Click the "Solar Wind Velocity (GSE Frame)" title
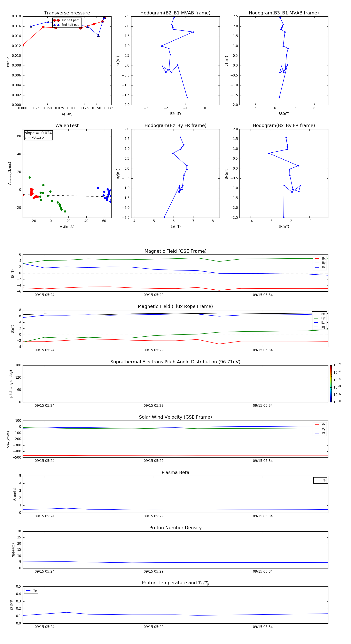The height and width of the screenshot is (644, 351). pyautogui.click(x=175, y=417)
